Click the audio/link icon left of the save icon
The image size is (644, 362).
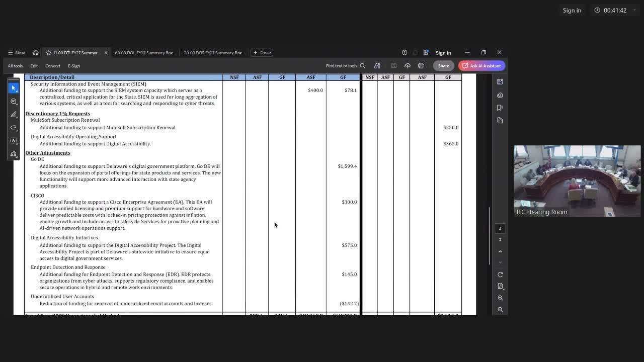coord(377,66)
